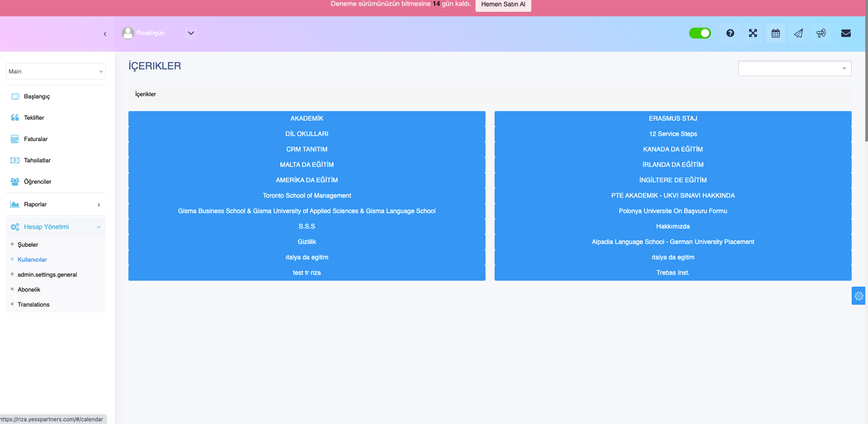Screen dimensions: 868x424
Task: Collapse the Hesap Yönetimi chevron
Action: (98, 227)
